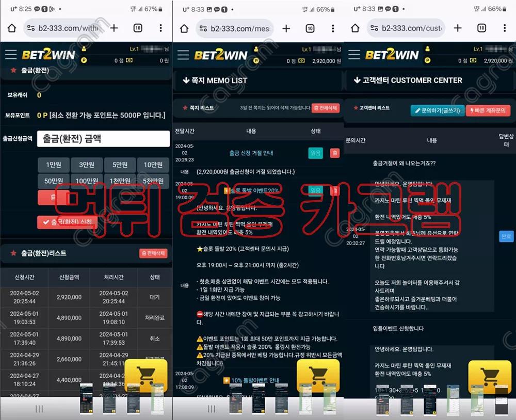Screen dimensions: 516x420
Task: Open new tab with plus in middle browser
Action: point(286,28)
